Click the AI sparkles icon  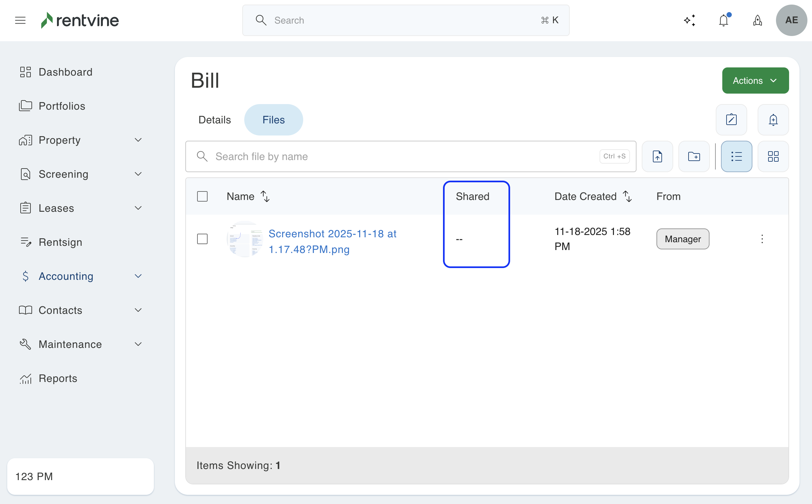pos(689,20)
